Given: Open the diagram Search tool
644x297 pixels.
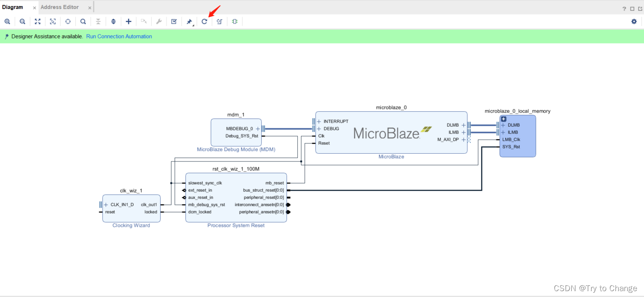Looking at the screenshot, I should pos(83,21).
